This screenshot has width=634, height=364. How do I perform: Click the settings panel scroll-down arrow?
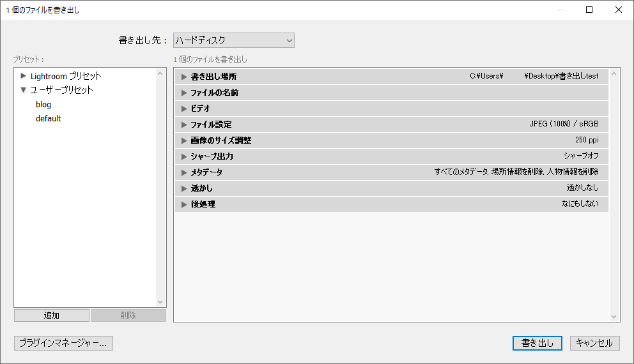(x=614, y=316)
